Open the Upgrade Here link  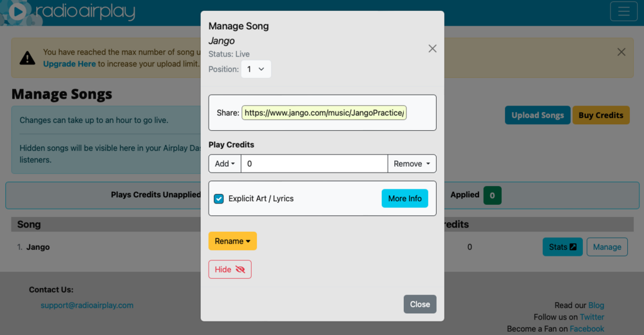(x=70, y=64)
